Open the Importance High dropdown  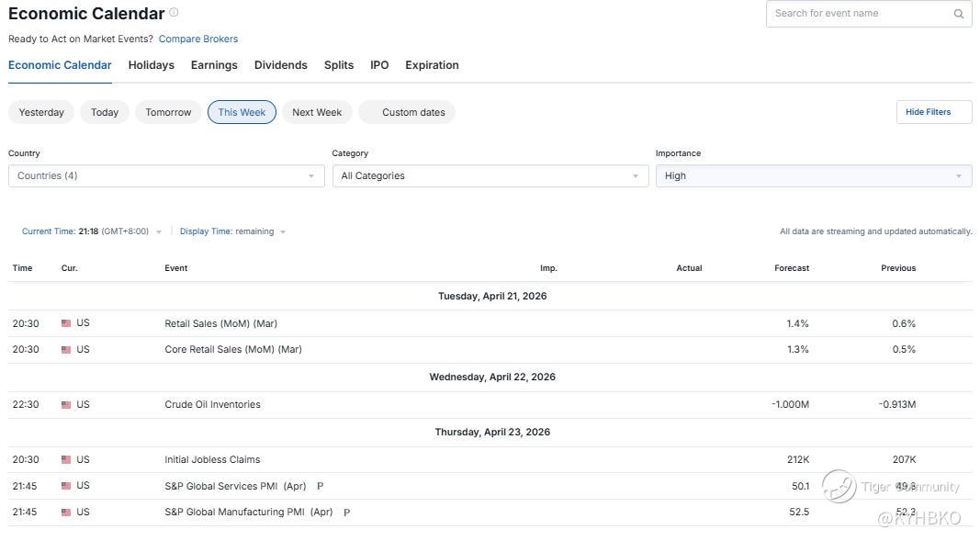tap(813, 175)
